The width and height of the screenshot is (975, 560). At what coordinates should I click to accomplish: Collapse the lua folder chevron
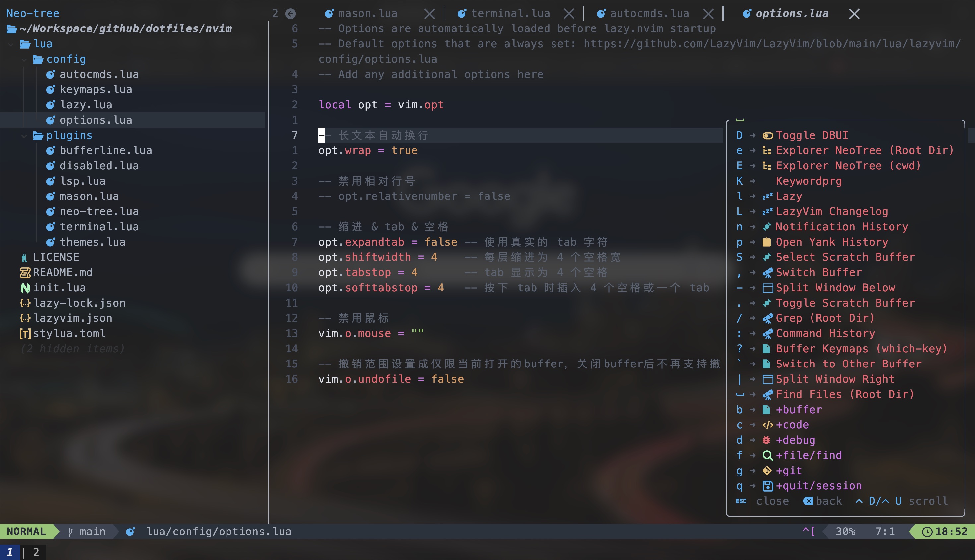11,44
